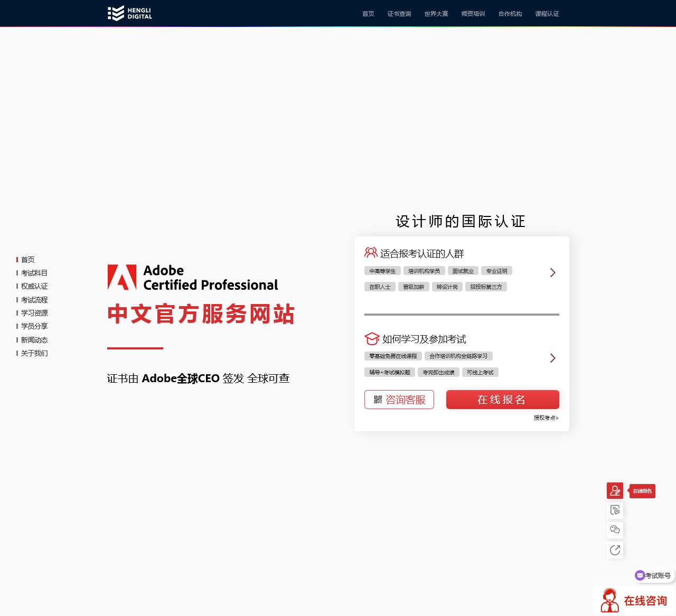Viewport: 676px width, 616px height.
Task: Click the 可线上考试 tag
Action: click(x=480, y=373)
